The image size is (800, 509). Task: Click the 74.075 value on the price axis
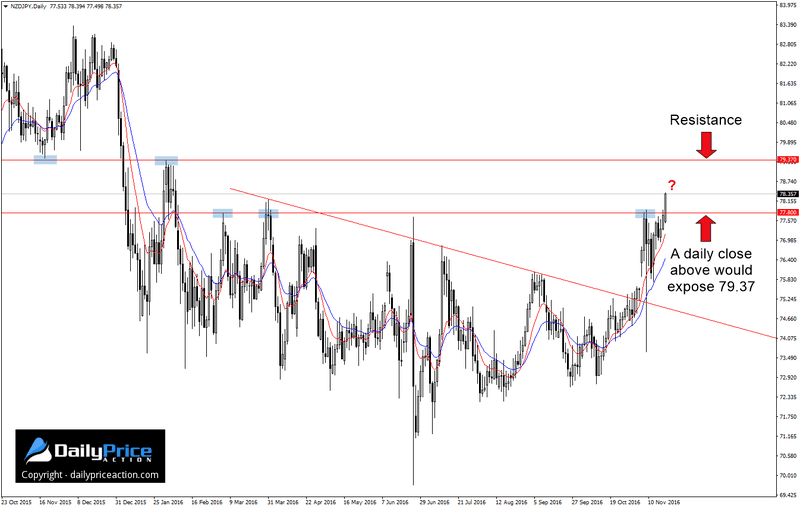pos(788,338)
